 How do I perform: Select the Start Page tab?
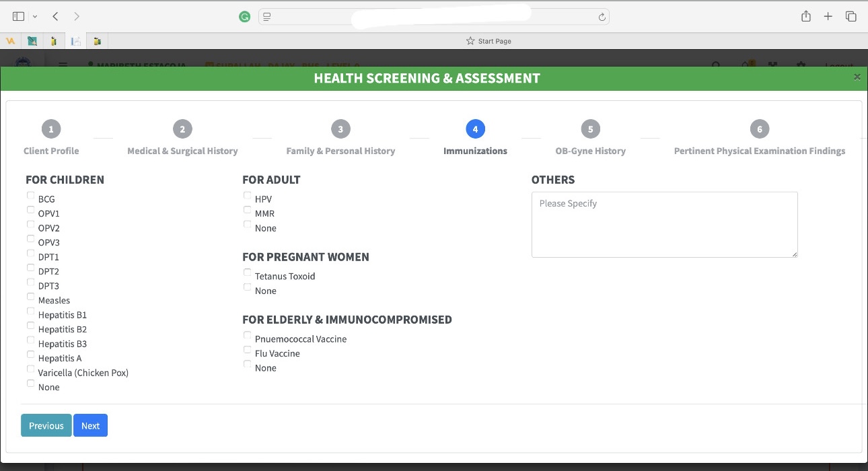pyautogui.click(x=489, y=41)
